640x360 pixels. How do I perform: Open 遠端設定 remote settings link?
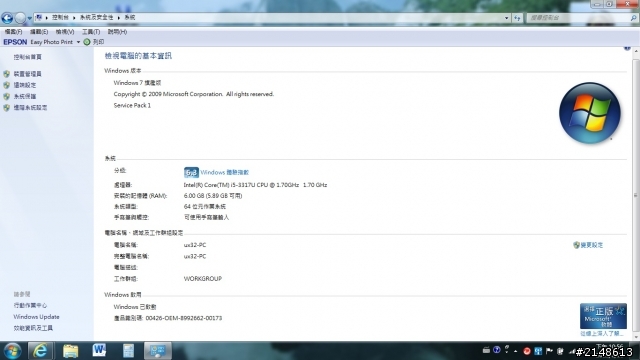[25, 85]
